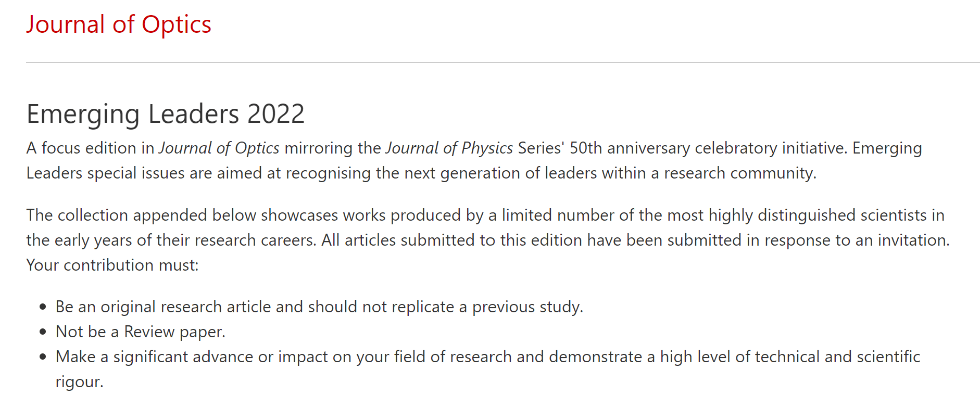The width and height of the screenshot is (980, 407).
Task: Click the bullet dot before 'Be an original'
Action: [x=43, y=307]
